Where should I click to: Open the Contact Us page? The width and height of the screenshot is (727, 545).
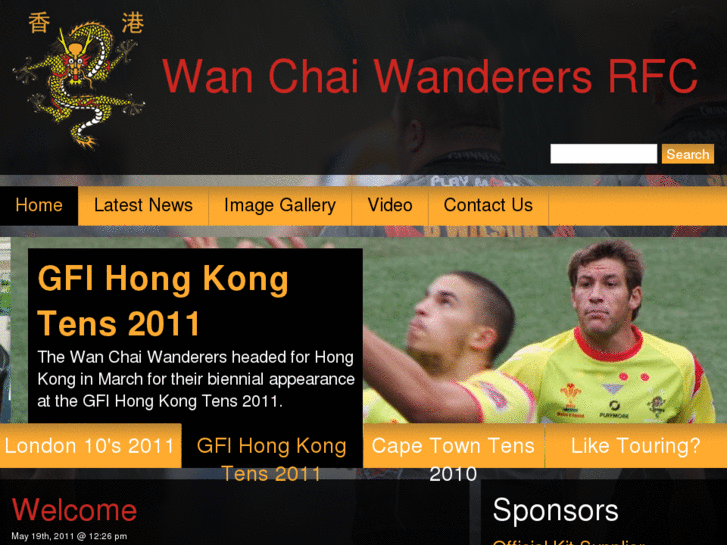(x=488, y=205)
